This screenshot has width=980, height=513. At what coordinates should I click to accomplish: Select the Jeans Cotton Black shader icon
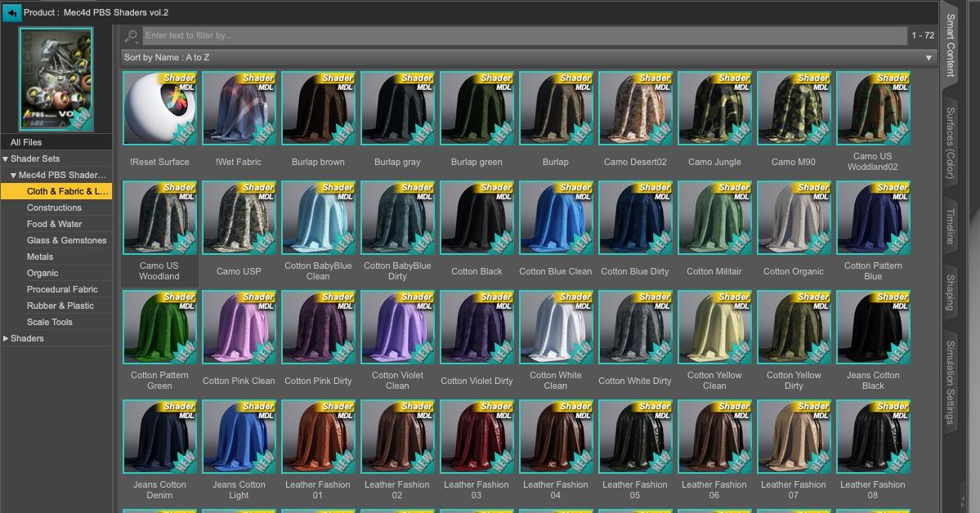pos(874,327)
